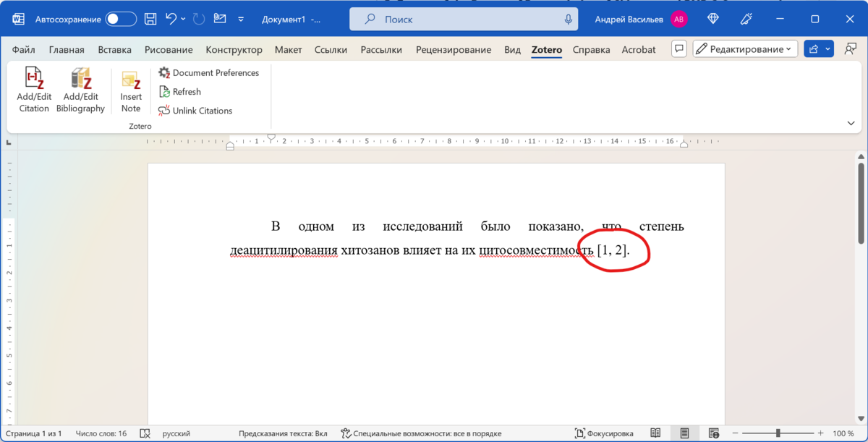Viewport: 868px width, 442px height.
Task: Open the Рассылки ribbon tab
Action: click(381, 50)
